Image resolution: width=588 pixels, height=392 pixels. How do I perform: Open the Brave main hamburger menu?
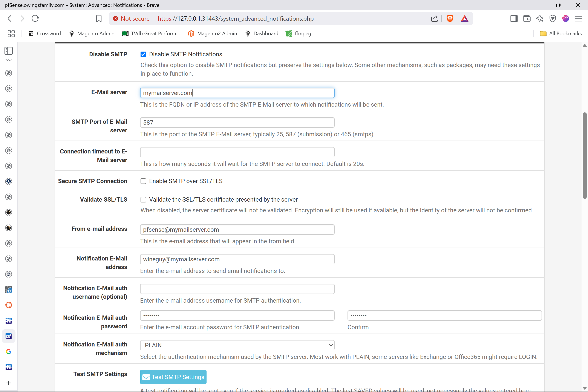(x=579, y=18)
